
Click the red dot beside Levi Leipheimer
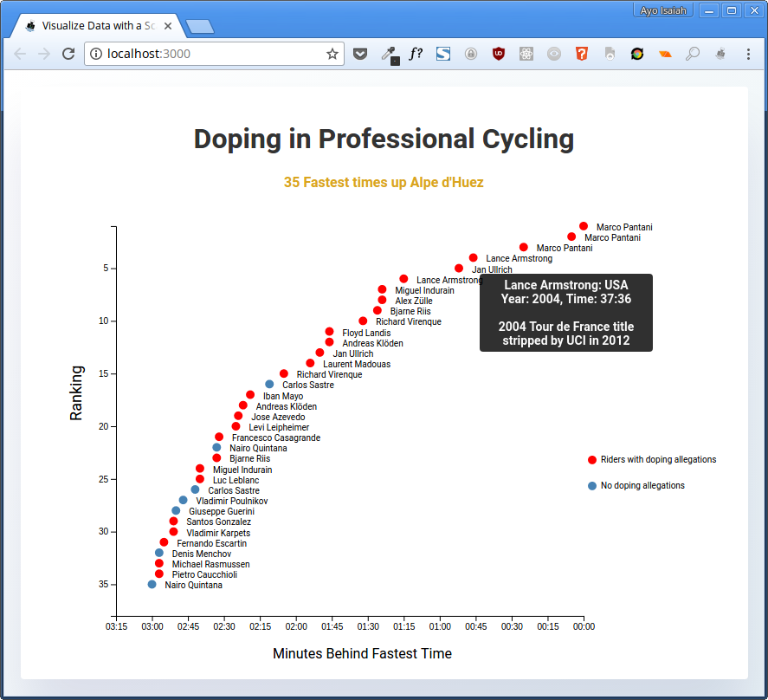click(236, 426)
